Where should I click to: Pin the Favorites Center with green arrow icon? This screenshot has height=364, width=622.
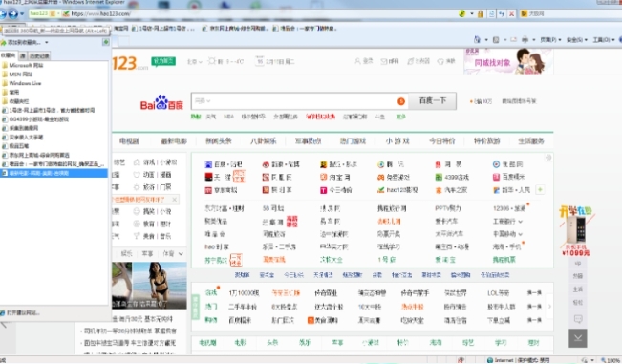tap(106, 42)
